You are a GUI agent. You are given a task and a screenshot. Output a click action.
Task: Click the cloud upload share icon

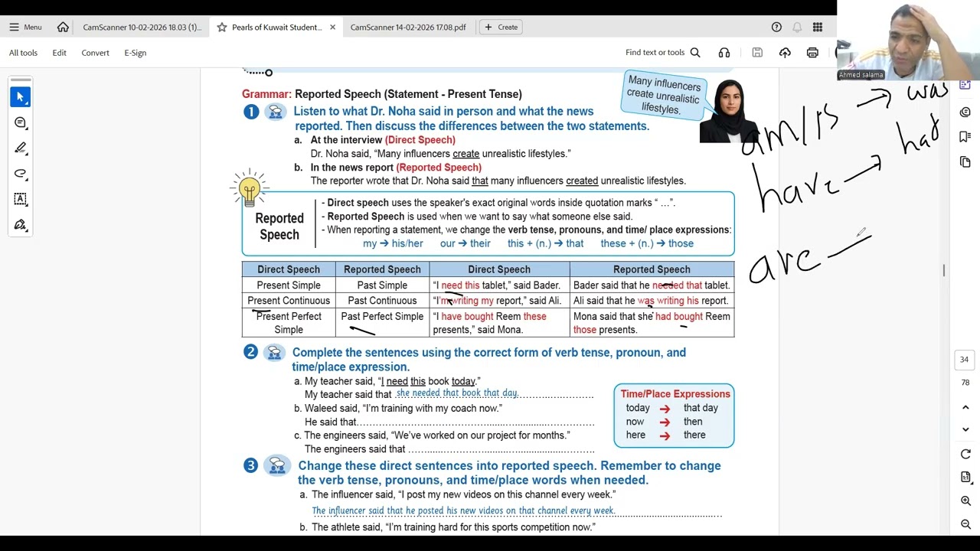[x=785, y=52]
